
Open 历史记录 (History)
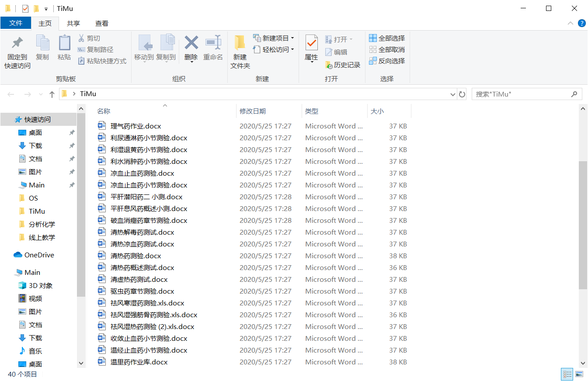point(342,65)
